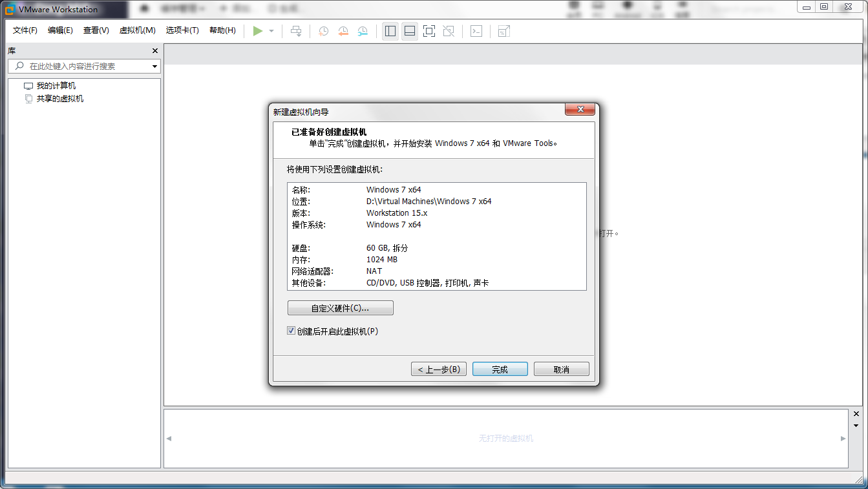This screenshot has width=868, height=489.
Task: Click the 自定义硬件(C)... button
Action: [341, 308]
